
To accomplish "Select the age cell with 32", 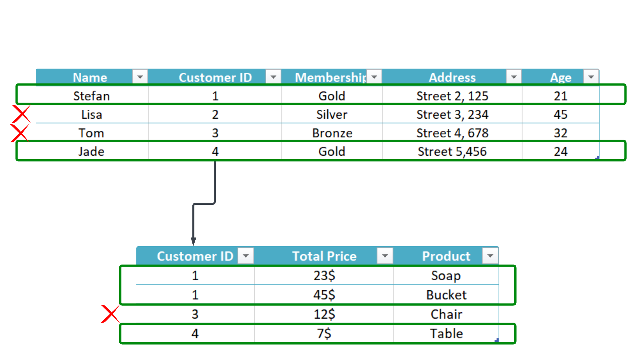I will coord(561,133).
